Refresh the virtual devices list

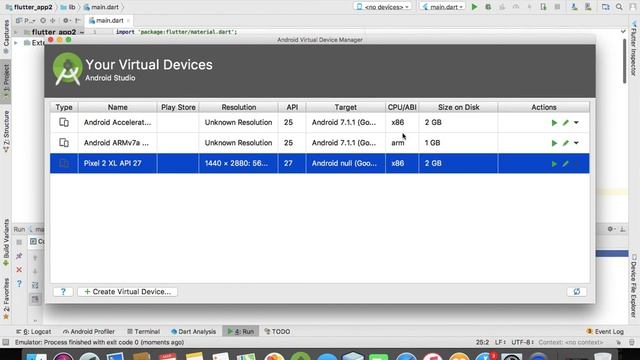click(x=576, y=292)
